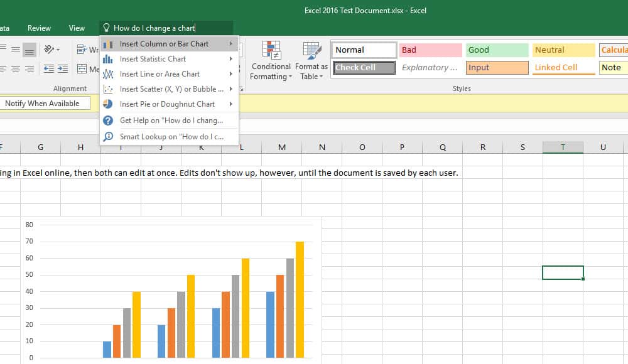Click the active green-bordered cell in column T

point(563,273)
